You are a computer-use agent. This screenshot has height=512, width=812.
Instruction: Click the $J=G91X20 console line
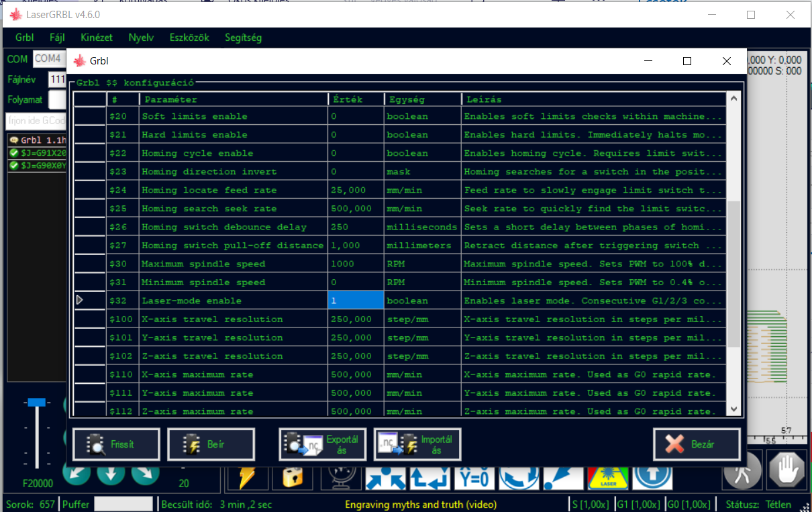(38, 153)
